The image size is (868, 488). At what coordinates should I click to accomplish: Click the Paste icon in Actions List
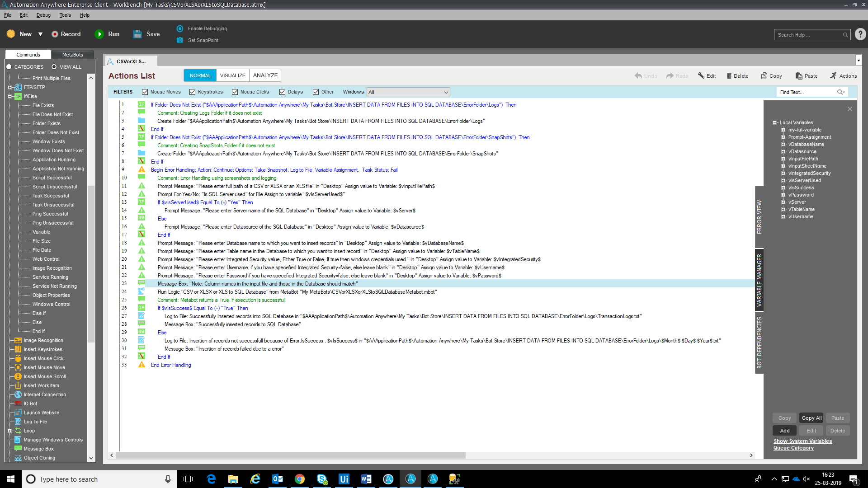point(799,76)
